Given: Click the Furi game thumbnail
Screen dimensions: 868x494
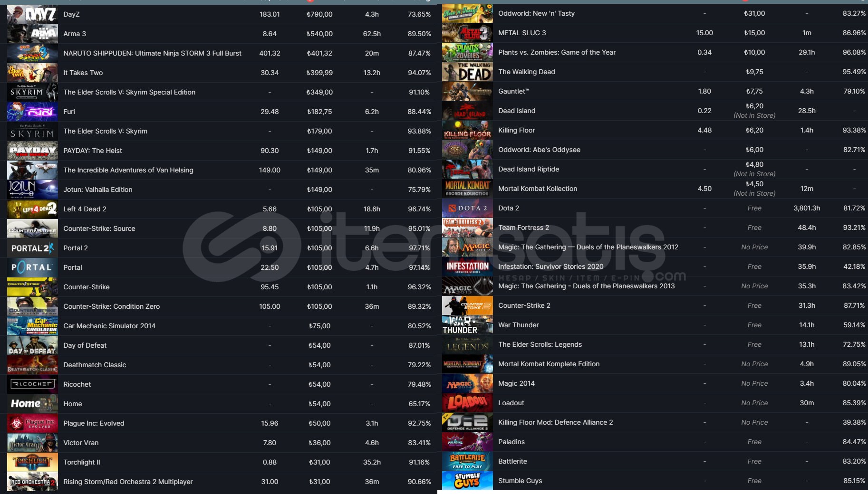Looking at the screenshot, I should pos(32,112).
